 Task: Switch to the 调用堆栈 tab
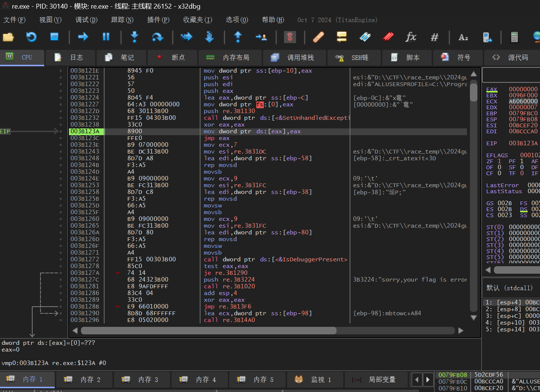[x=294, y=57]
